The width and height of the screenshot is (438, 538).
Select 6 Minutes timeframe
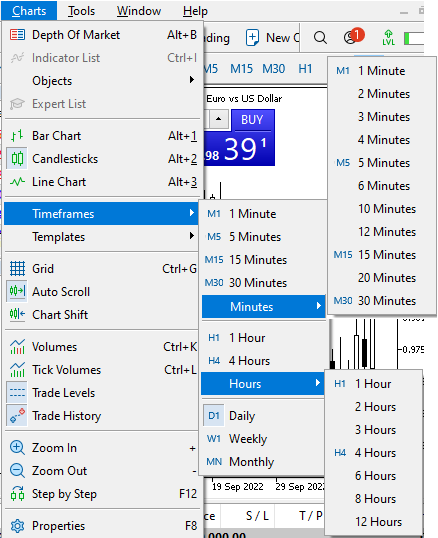click(381, 186)
